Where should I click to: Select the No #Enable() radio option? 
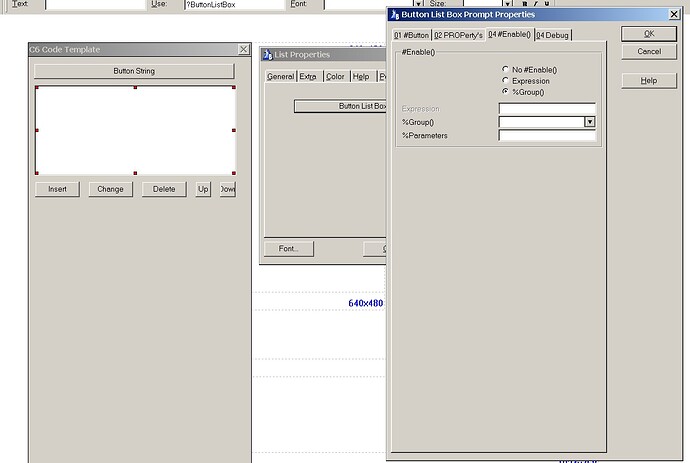(x=529, y=70)
